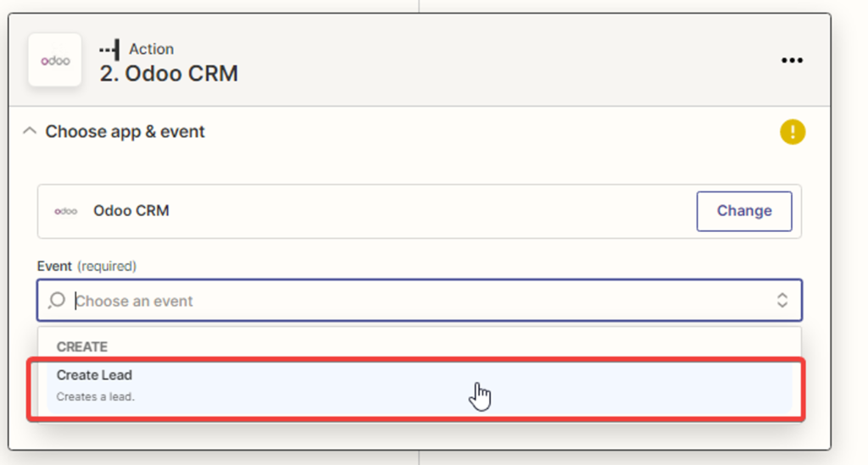Collapse the Choose app & event chevron
The width and height of the screenshot is (868, 465).
30,132
